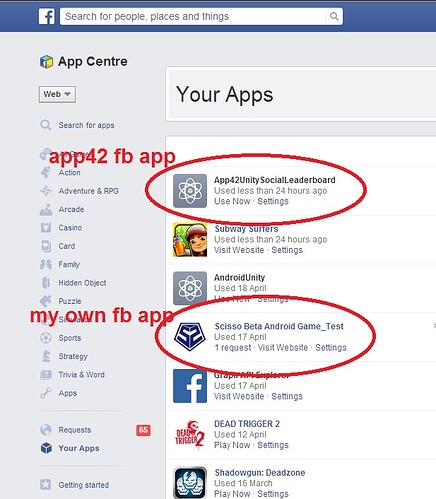Go to Your Apps in sidebar
Screen dimensions: 436x499
79,448
